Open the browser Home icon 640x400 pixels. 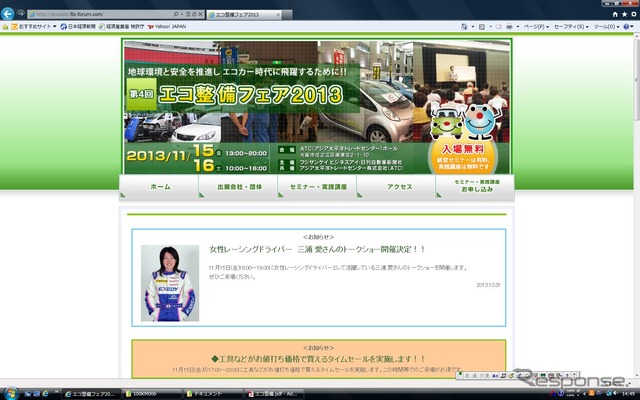[615, 14]
